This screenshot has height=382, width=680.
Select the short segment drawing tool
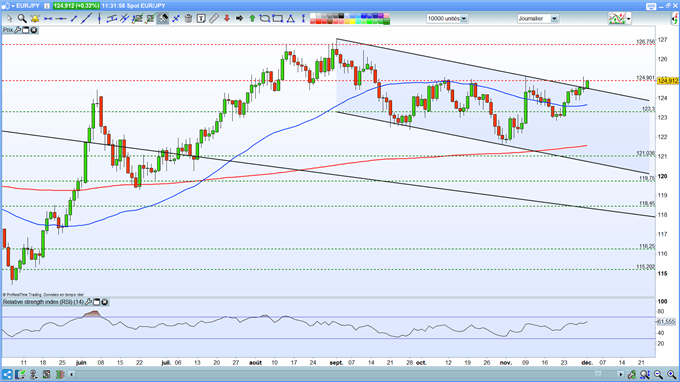(74, 19)
